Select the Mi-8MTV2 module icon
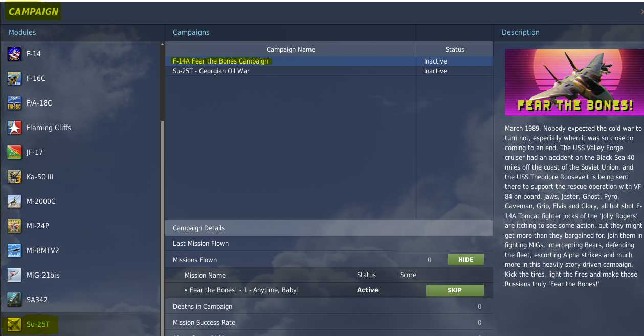The width and height of the screenshot is (644, 336). pos(14,250)
